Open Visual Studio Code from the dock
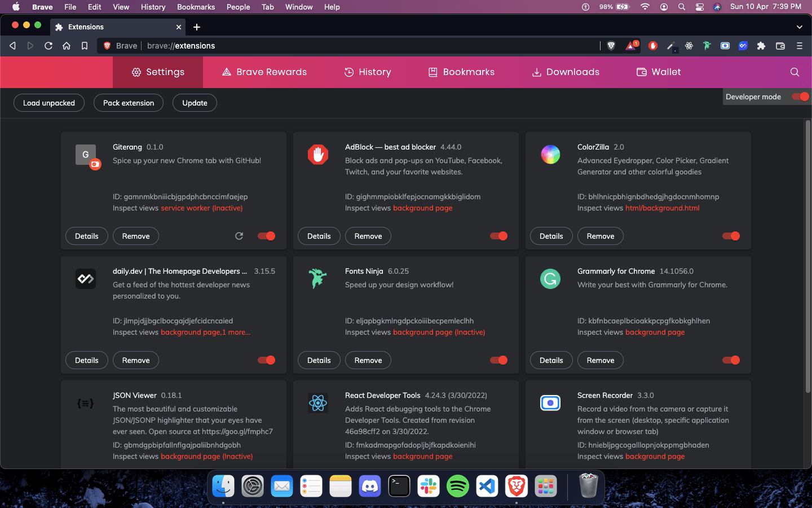This screenshot has height=508, width=812. click(487, 485)
